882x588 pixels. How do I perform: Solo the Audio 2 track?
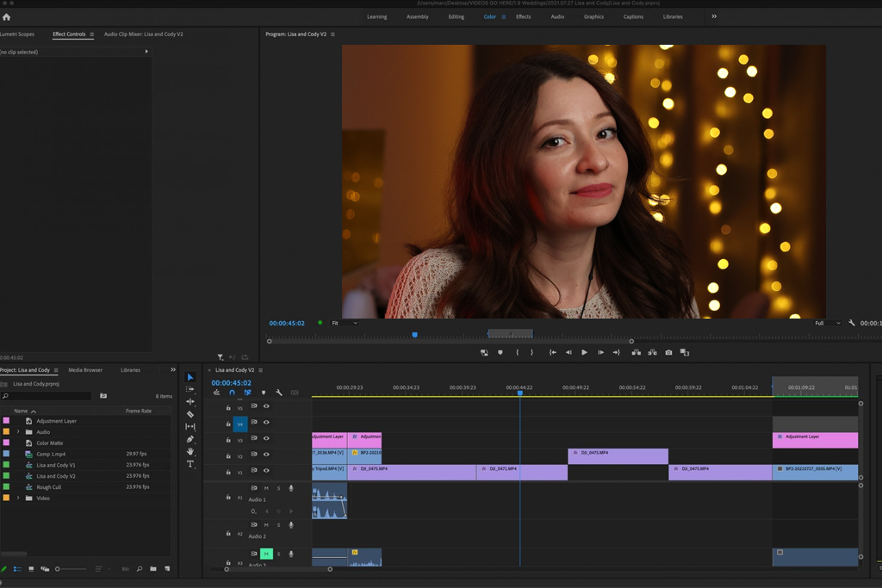click(x=278, y=525)
